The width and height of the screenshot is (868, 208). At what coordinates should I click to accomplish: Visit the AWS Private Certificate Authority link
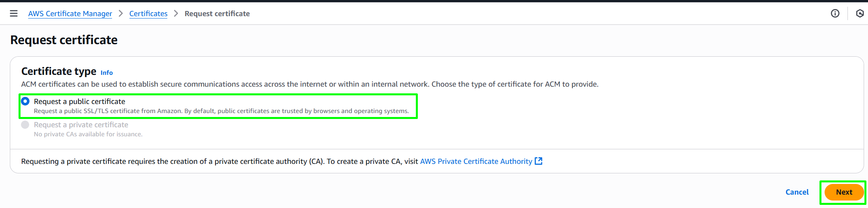click(476, 161)
